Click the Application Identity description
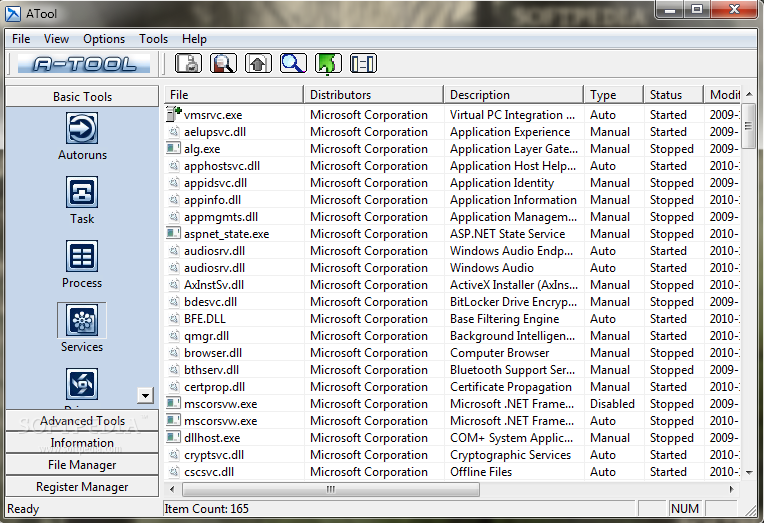 pos(502,183)
